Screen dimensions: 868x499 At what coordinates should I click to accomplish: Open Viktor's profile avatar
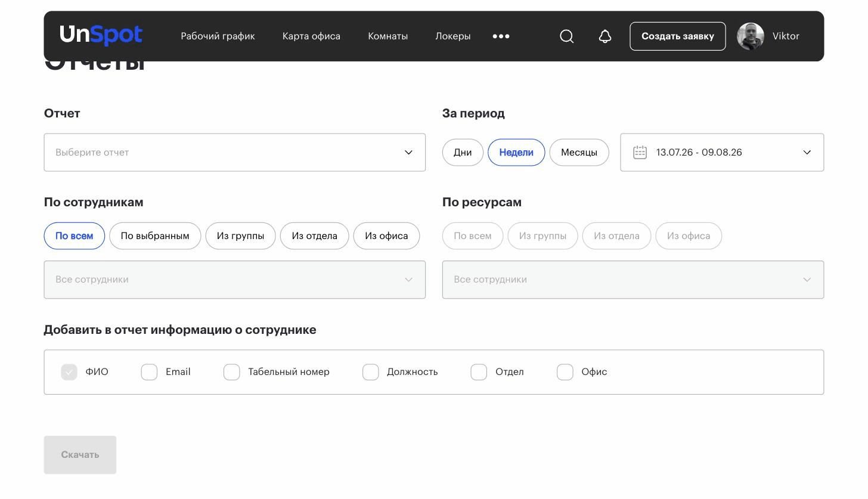(751, 36)
